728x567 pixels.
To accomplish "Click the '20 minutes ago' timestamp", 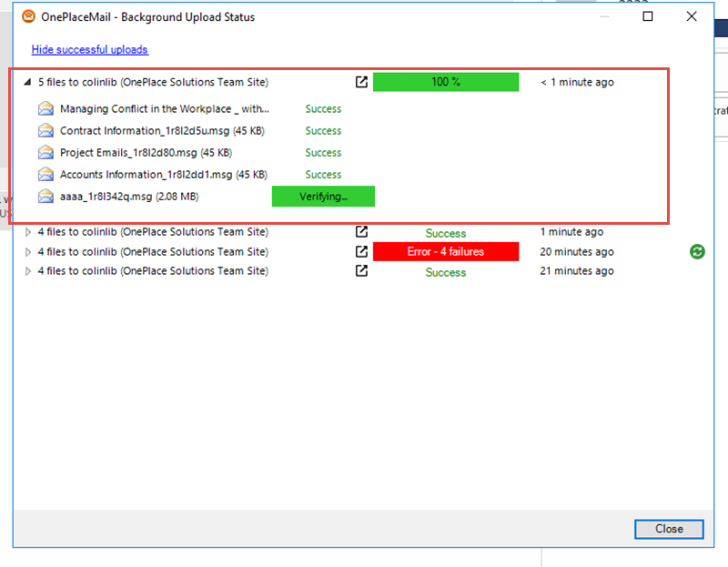I will (x=577, y=252).
